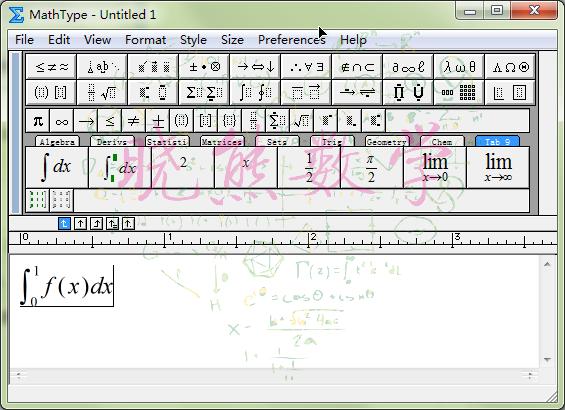Open the embellishments palette
Viewport: 565px width, 410px height.
154,66
